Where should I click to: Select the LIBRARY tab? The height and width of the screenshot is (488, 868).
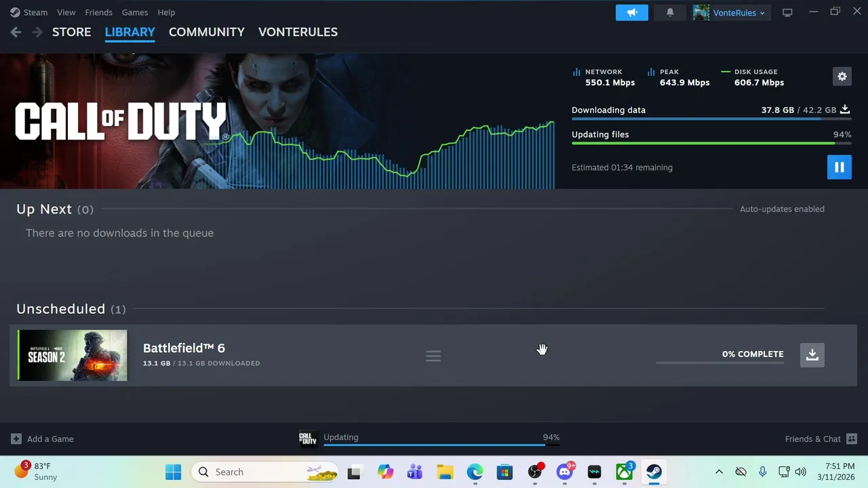130,32
